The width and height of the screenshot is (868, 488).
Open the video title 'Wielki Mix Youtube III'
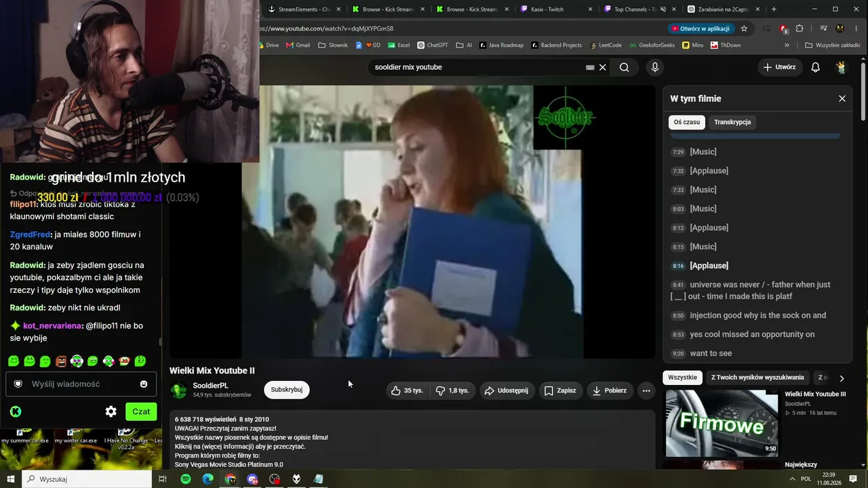pyautogui.click(x=815, y=394)
